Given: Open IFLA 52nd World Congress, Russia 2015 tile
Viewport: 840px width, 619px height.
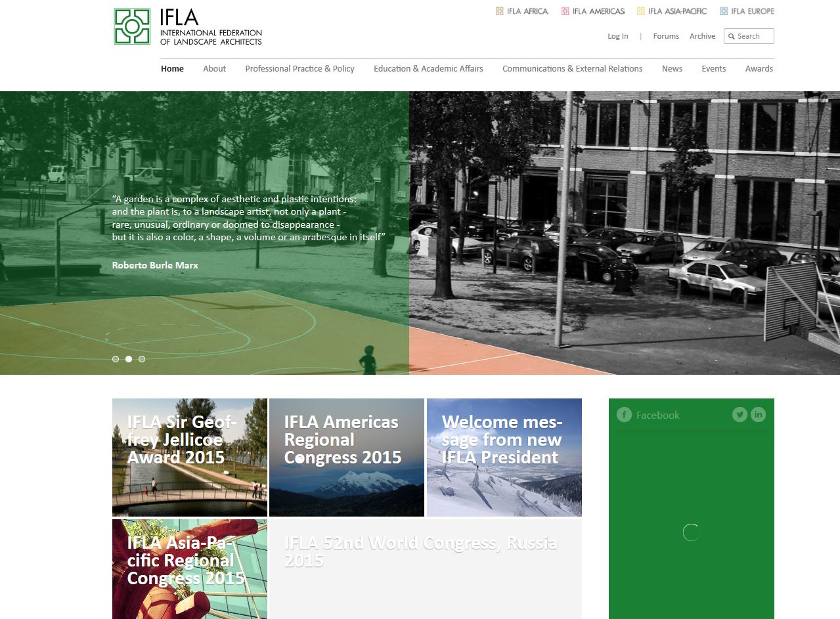Looking at the screenshot, I should click(x=426, y=569).
